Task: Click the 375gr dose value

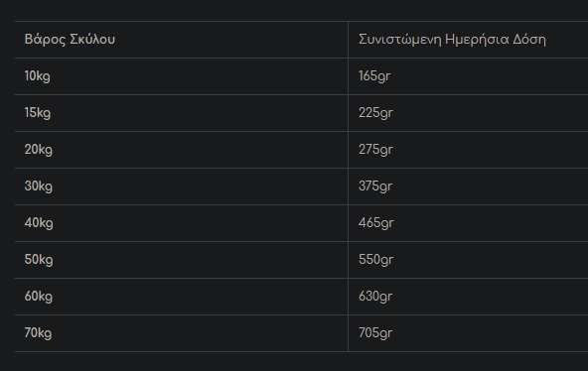Action: 375,186
